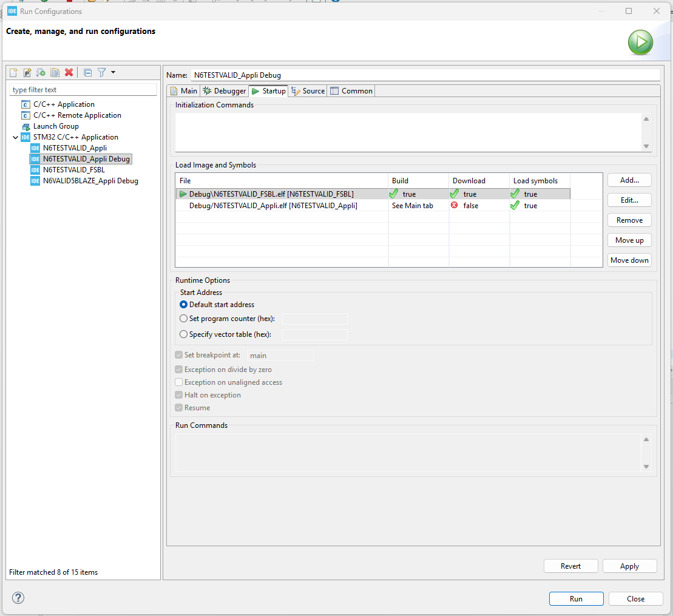Select the N6TESTVALID_Appli configuration

click(x=75, y=148)
